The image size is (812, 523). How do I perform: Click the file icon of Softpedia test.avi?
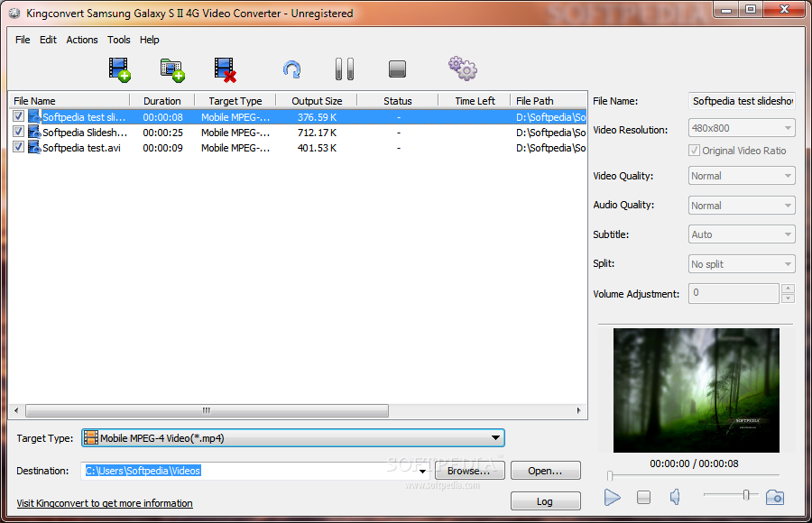pos(34,148)
